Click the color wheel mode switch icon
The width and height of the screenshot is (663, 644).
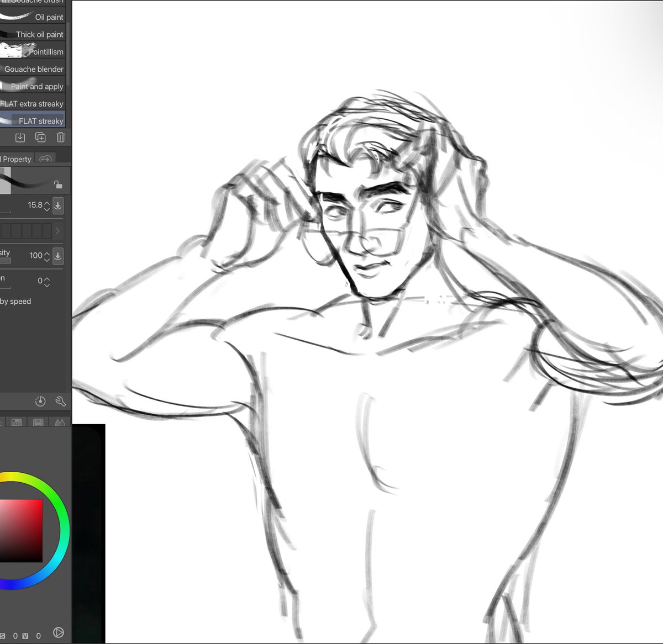point(58,632)
